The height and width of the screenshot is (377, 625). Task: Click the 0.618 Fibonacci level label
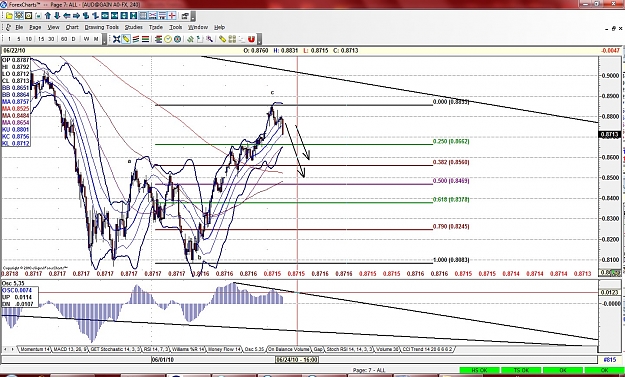click(451, 200)
